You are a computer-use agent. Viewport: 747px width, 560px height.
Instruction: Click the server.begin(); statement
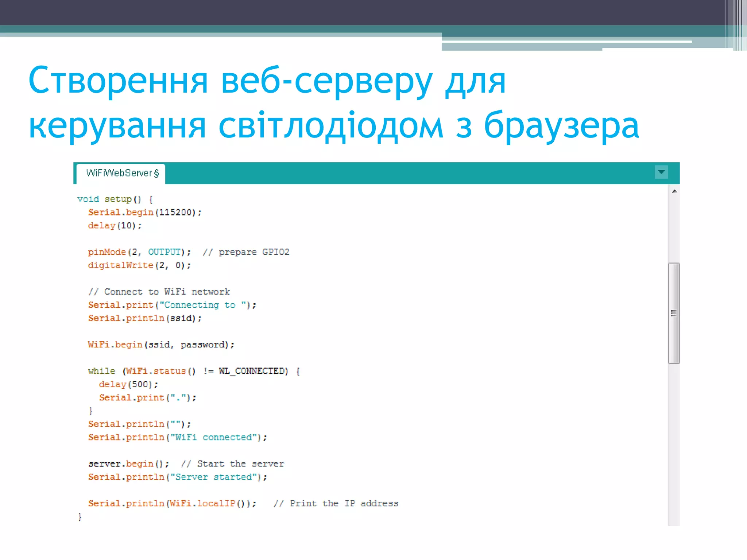(128, 464)
